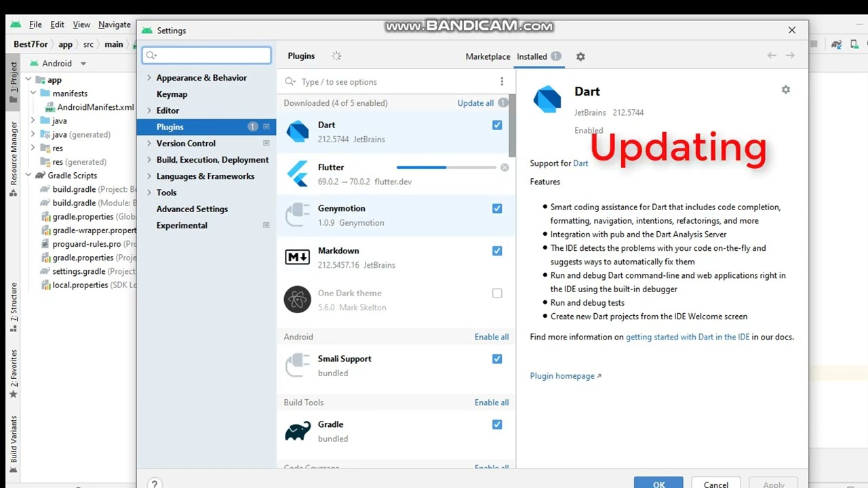Open plugin list three-dot options menu
This screenshot has width=868, height=488.
(502, 81)
